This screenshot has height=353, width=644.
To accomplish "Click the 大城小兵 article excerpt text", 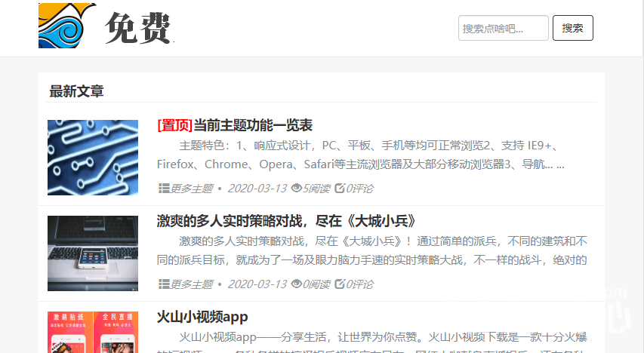I will (372, 250).
